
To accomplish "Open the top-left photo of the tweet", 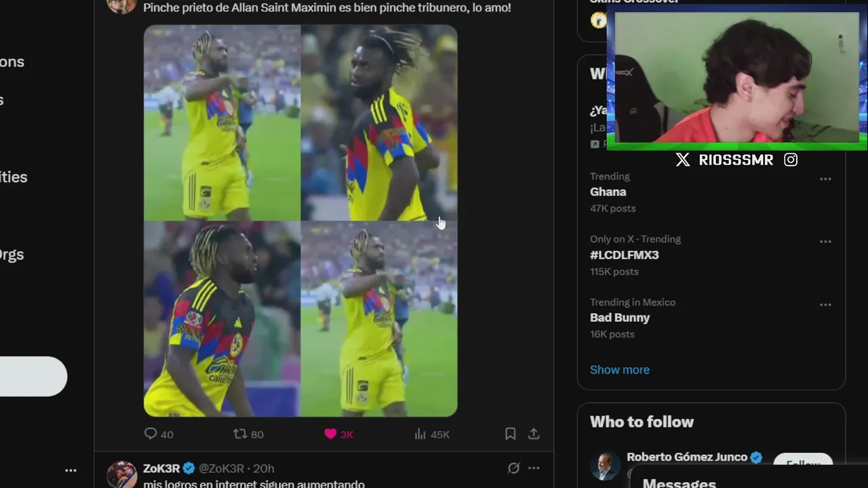I will coord(222,123).
